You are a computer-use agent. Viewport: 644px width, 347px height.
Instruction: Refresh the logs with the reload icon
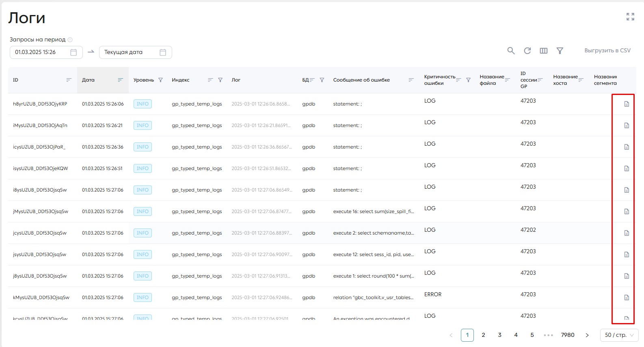click(x=527, y=51)
